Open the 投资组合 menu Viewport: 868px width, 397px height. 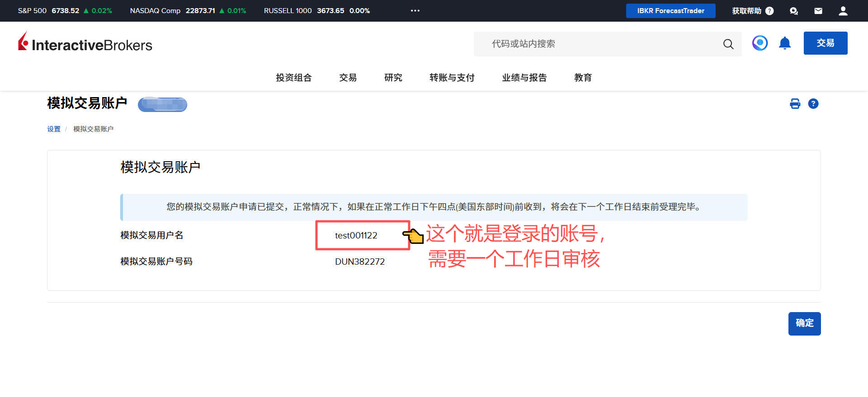293,78
